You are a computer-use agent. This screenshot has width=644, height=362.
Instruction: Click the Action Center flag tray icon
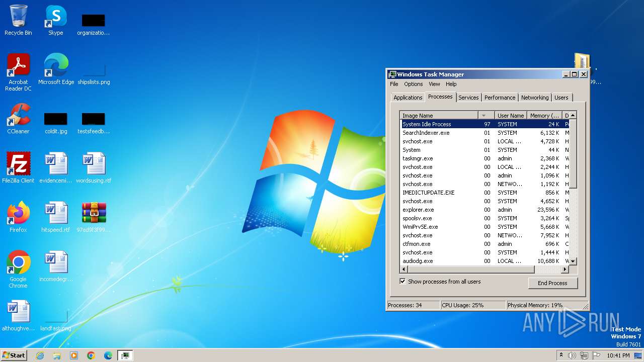tap(596, 355)
